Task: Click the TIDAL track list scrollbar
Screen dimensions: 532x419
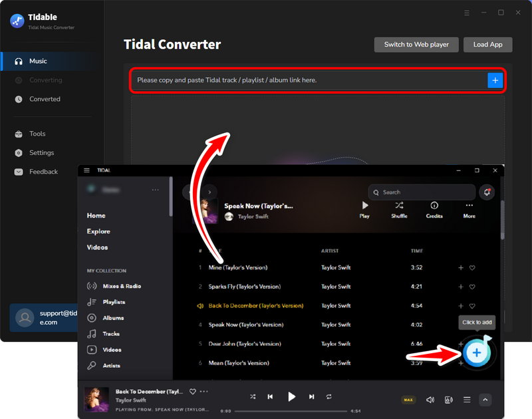Action: pyautogui.click(x=503, y=220)
